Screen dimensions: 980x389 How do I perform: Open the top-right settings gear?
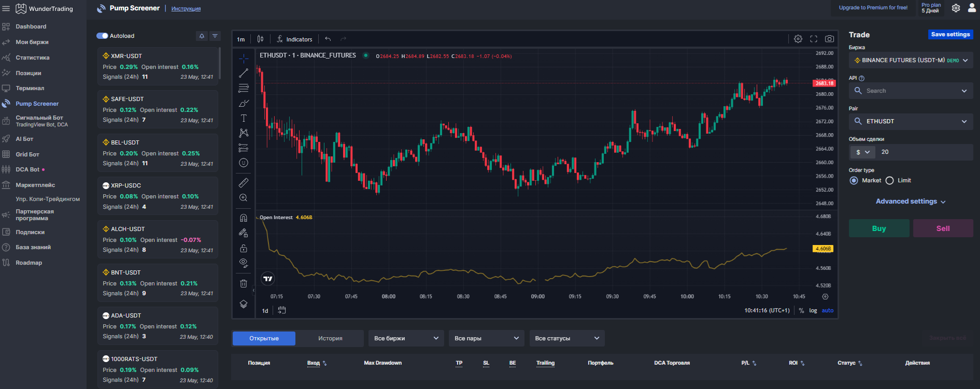956,8
